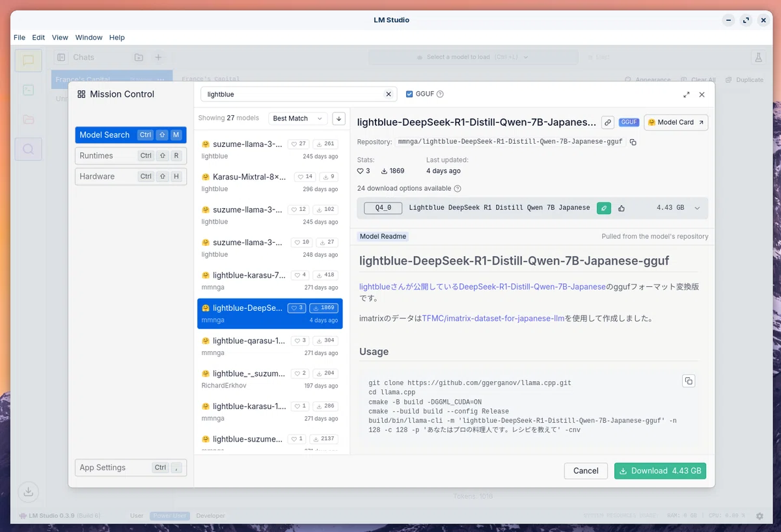Click the Cancel button
Image resolution: width=781 pixels, height=532 pixels.
click(x=586, y=471)
